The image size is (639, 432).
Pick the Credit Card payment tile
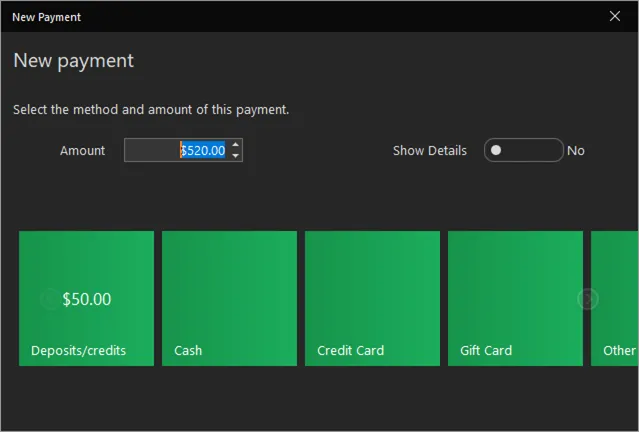pyautogui.click(x=372, y=298)
